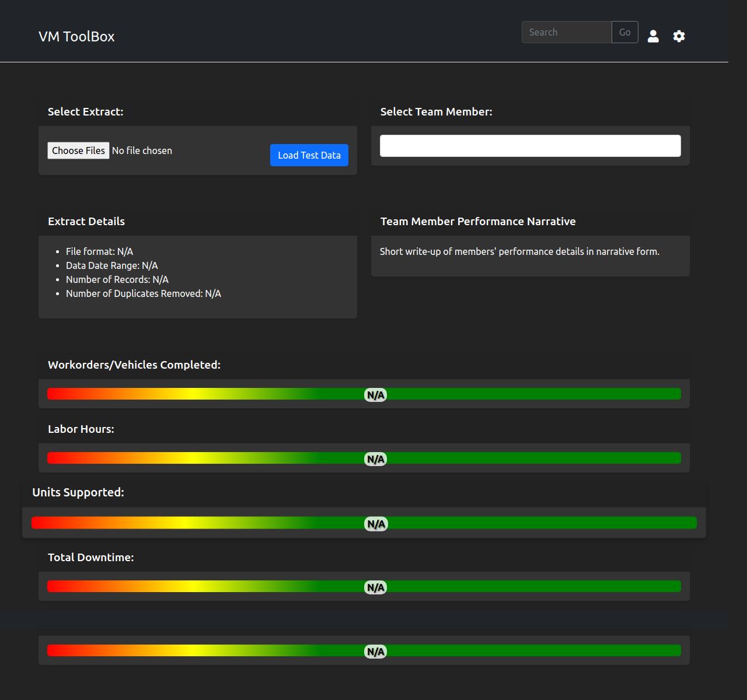Click the Labor Hours gradient bar
Image resolution: width=747 pixels, height=700 pixels.
tap(364, 459)
